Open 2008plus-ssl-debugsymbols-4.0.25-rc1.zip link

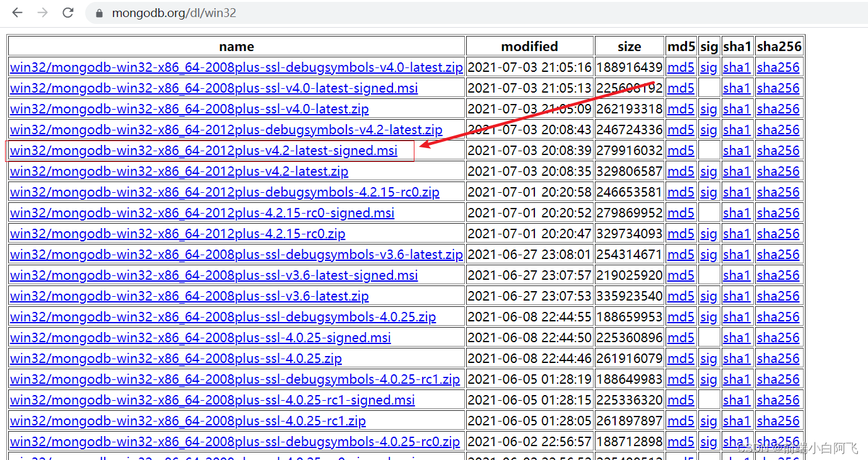tap(235, 379)
